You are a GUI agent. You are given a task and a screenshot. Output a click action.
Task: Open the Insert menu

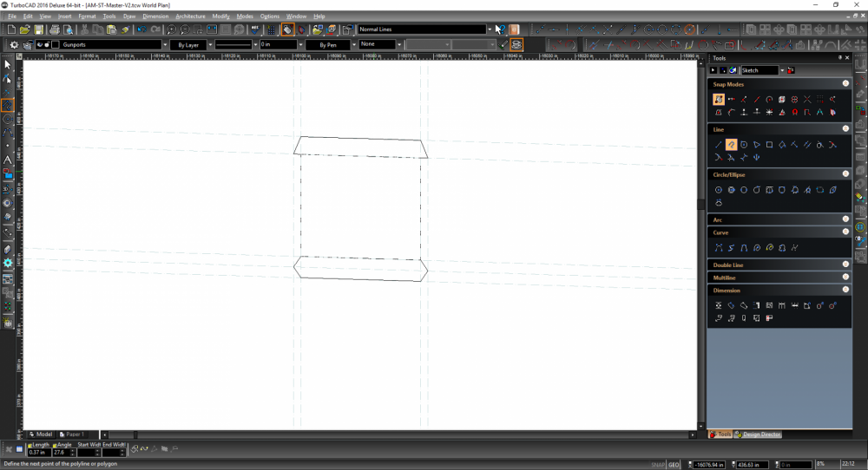click(x=65, y=16)
